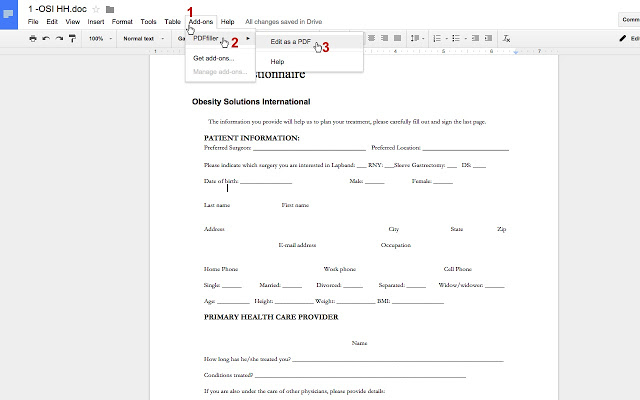Click the Cell Phone label
Screen dimensions: 640x400
(x=458, y=269)
